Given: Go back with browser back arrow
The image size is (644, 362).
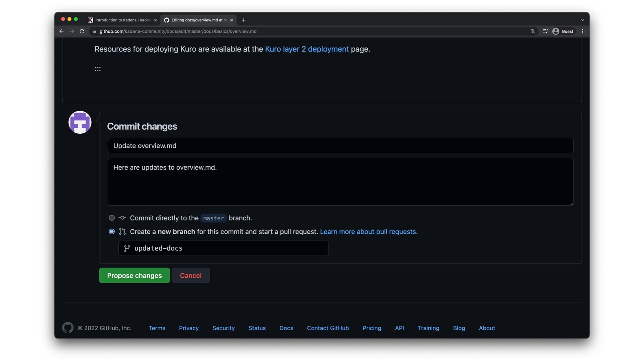Looking at the screenshot, I should 61,31.
